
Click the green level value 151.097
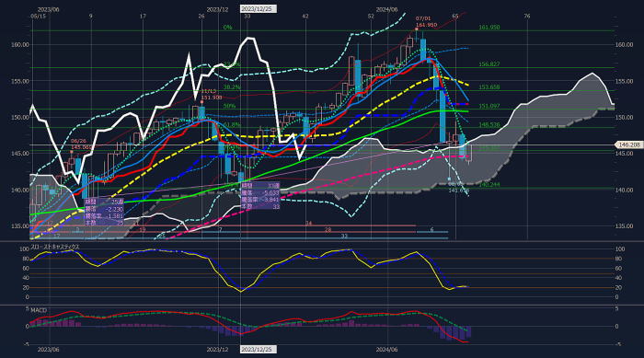(489, 106)
